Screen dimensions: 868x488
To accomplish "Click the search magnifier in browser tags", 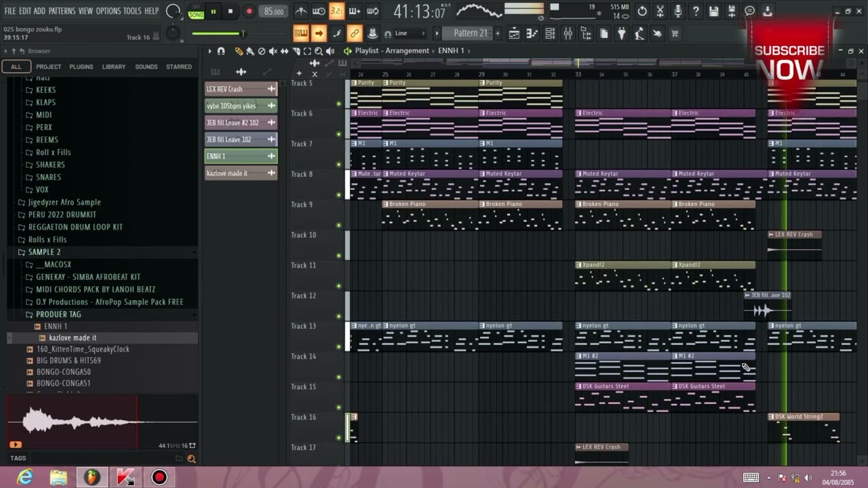I will point(191,459).
